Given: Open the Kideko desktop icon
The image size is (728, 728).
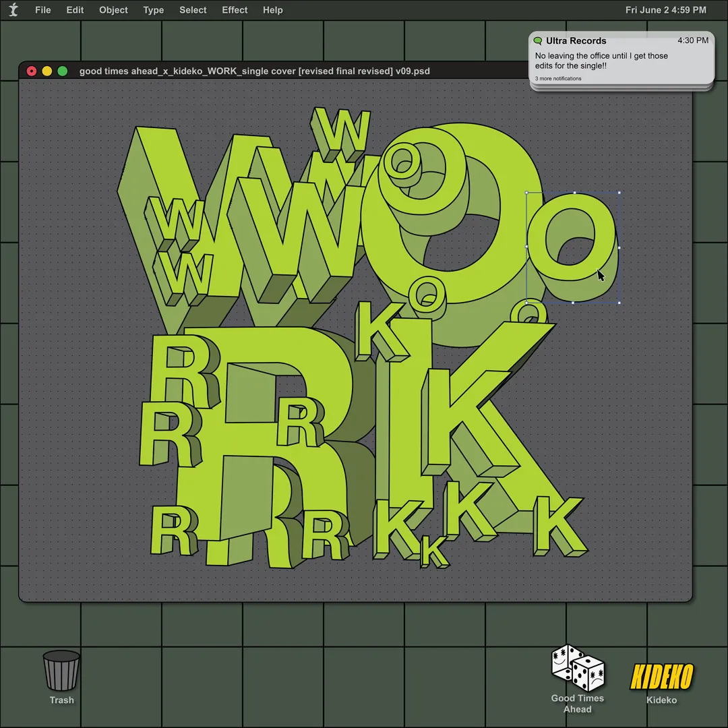Looking at the screenshot, I should pos(661,677).
